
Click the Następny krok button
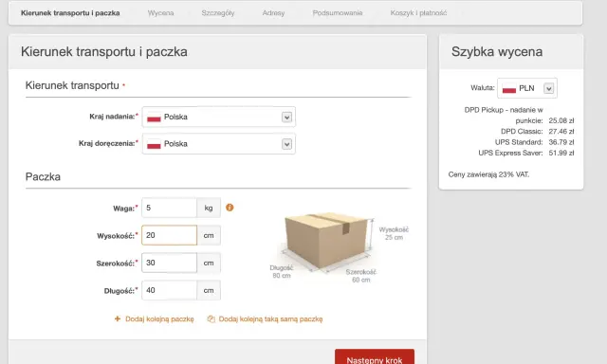point(375,356)
